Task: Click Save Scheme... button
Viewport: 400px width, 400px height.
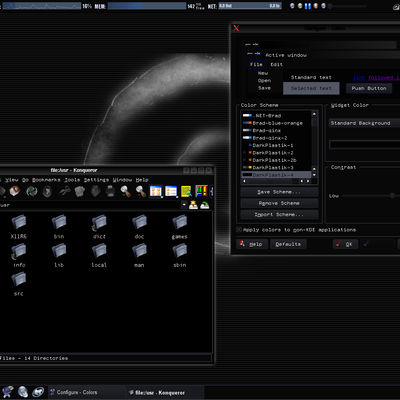Action: pos(279,192)
